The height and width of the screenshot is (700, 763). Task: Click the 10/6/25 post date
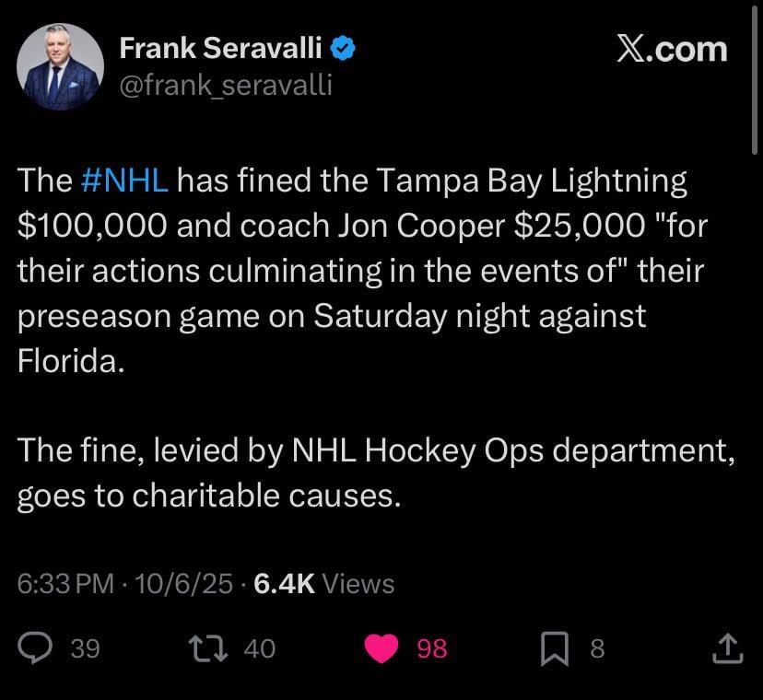click(x=183, y=584)
